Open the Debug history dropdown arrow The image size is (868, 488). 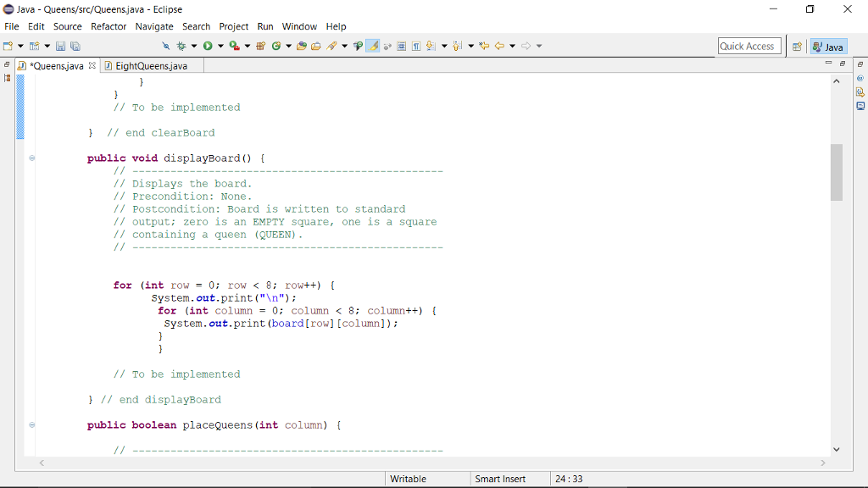tap(194, 46)
